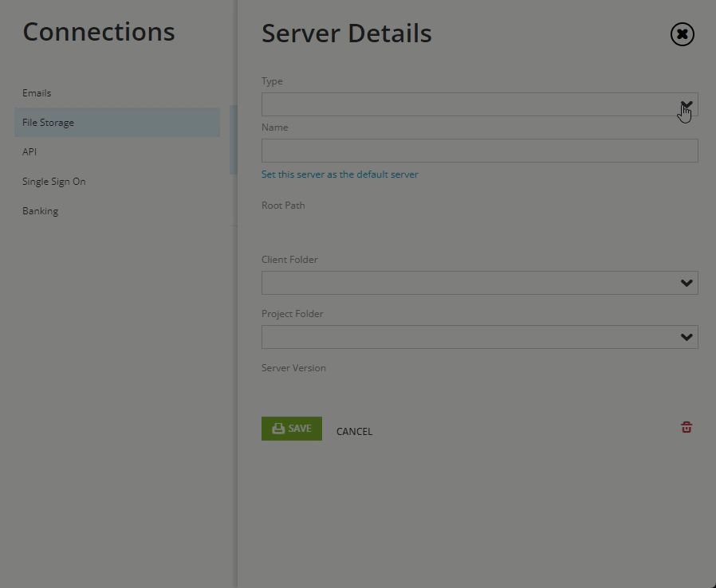Set this server as the default server
This screenshot has height=588, width=716.
tap(340, 174)
